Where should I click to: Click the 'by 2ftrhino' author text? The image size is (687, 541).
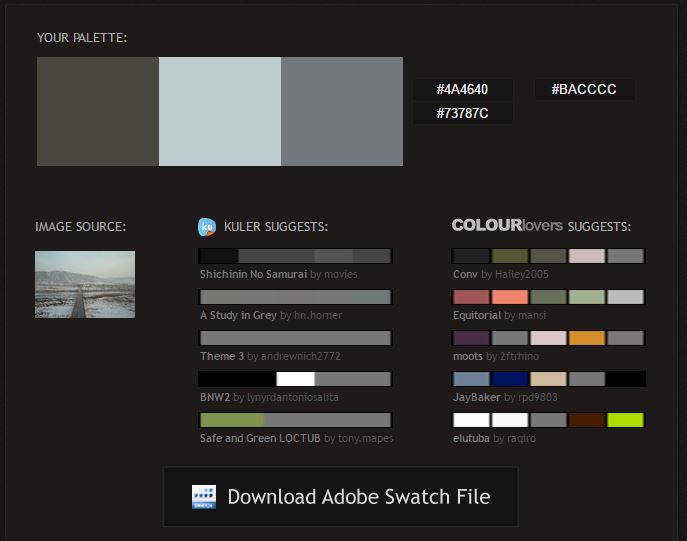pos(512,356)
